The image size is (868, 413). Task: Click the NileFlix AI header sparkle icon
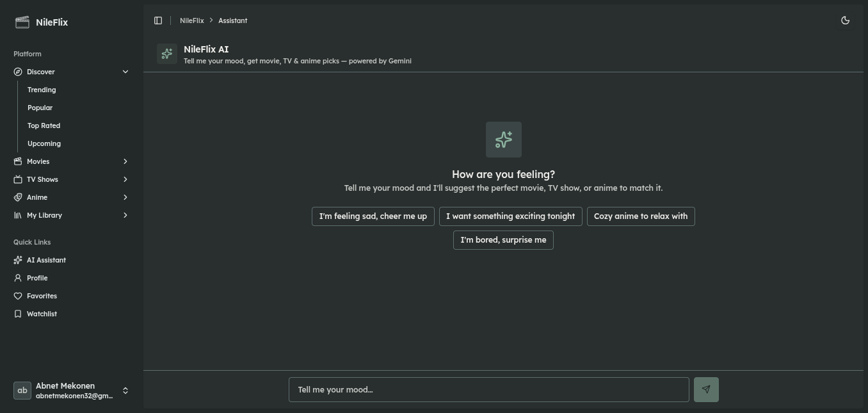point(167,54)
